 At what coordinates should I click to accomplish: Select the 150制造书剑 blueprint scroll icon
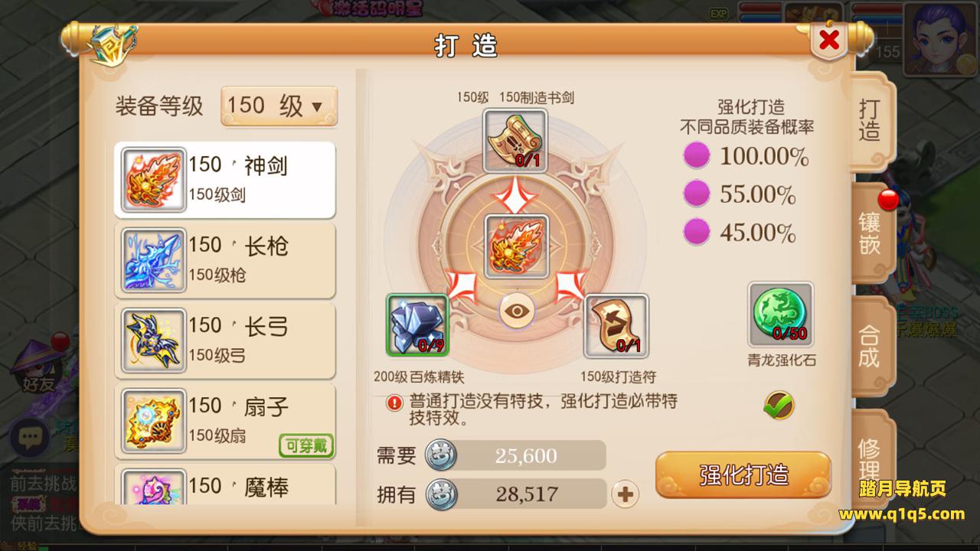point(515,140)
